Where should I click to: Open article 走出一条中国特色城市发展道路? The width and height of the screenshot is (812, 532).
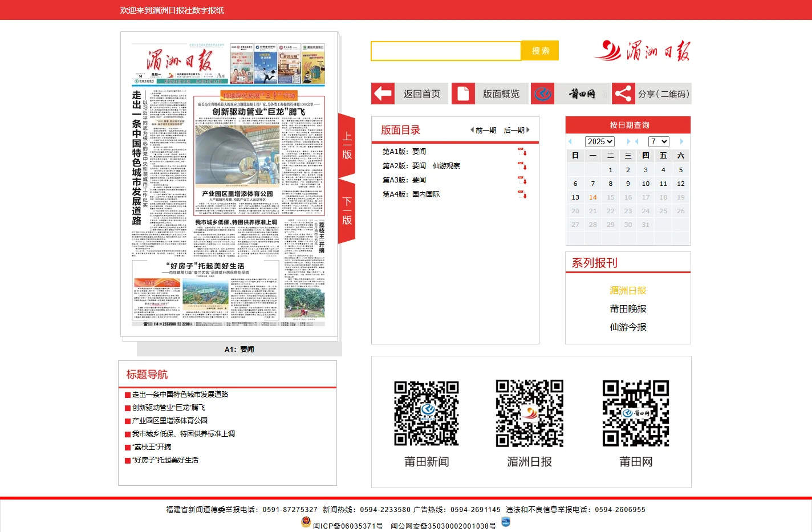click(x=180, y=395)
